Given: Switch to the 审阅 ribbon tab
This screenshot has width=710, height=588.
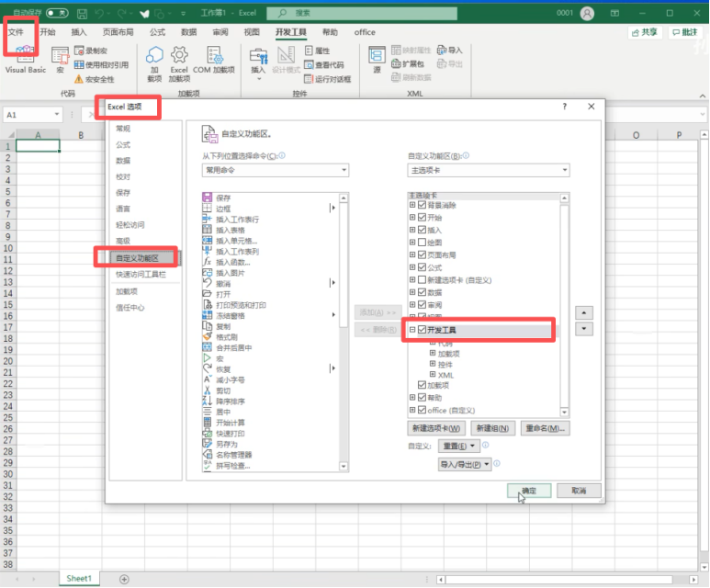Looking at the screenshot, I should click(x=220, y=32).
